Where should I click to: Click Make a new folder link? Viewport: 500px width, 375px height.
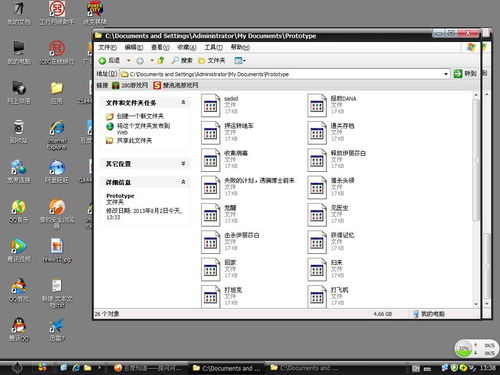point(140,116)
